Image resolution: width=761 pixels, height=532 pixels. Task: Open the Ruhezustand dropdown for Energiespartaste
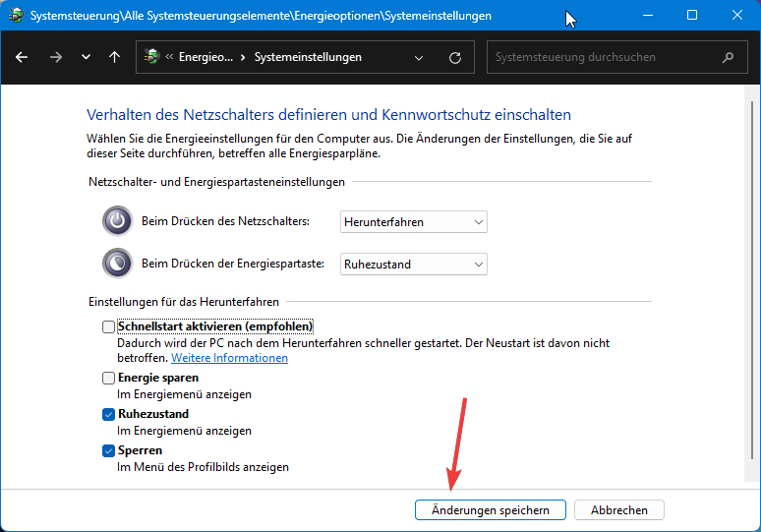414,265
